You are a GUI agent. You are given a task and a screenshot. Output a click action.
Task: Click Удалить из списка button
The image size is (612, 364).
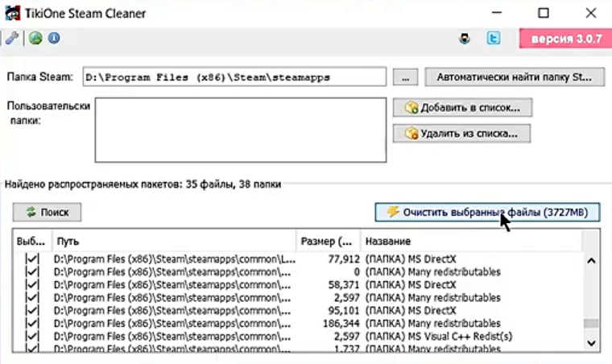click(461, 134)
